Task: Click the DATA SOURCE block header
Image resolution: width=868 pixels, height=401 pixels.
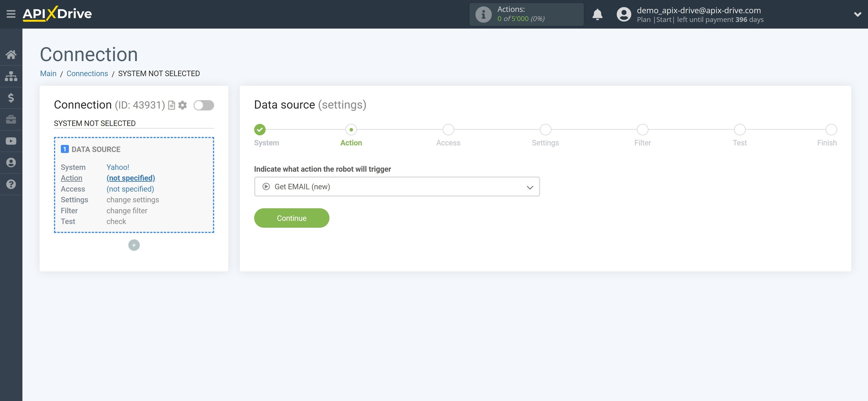Action: pos(91,149)
